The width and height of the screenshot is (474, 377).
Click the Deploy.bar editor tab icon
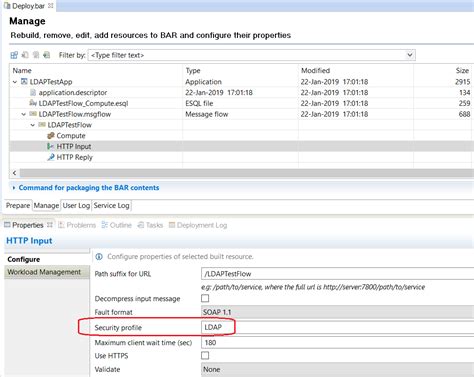coord(7,6)
